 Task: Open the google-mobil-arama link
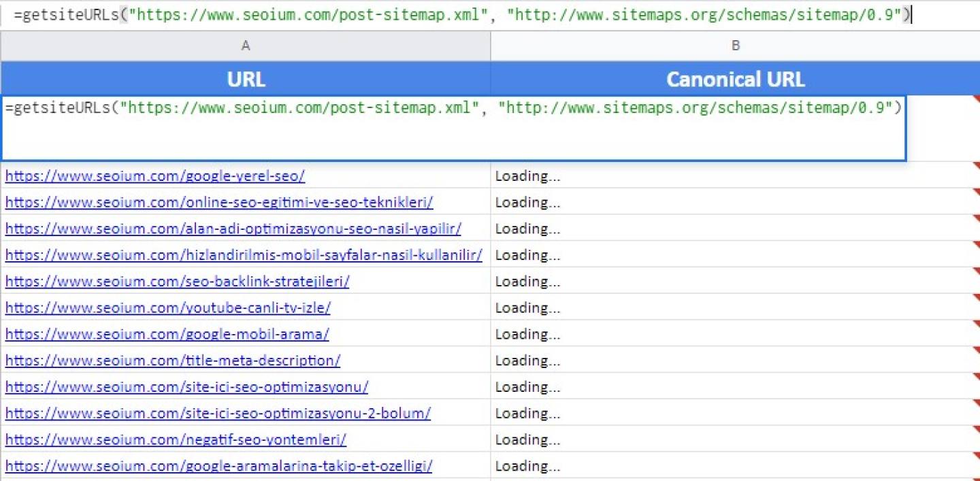point(167,334)
